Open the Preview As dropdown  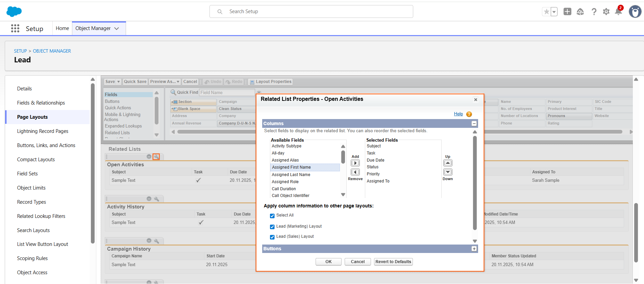click(165, 82)
